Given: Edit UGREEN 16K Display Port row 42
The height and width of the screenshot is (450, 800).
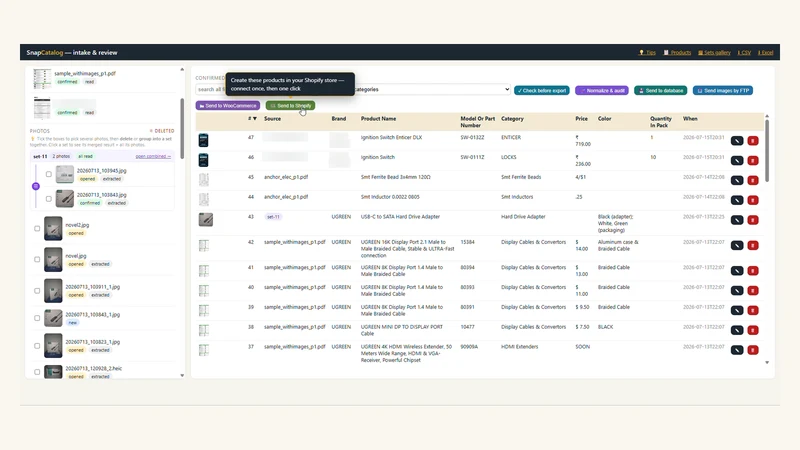Looking at the screenshot, I should click(737, 245).
